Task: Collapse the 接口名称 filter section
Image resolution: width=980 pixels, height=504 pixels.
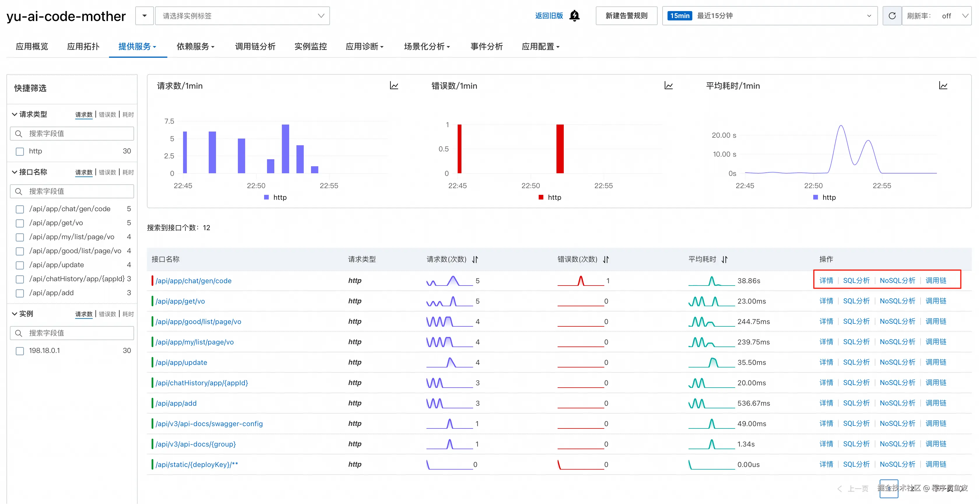Action: tap(15, 172)
